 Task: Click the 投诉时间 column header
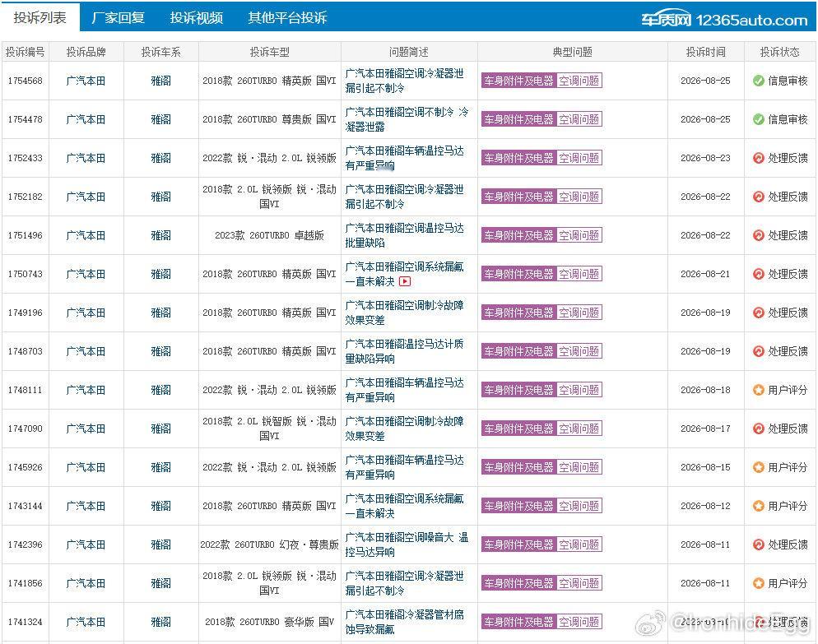[x=705, y=52]
